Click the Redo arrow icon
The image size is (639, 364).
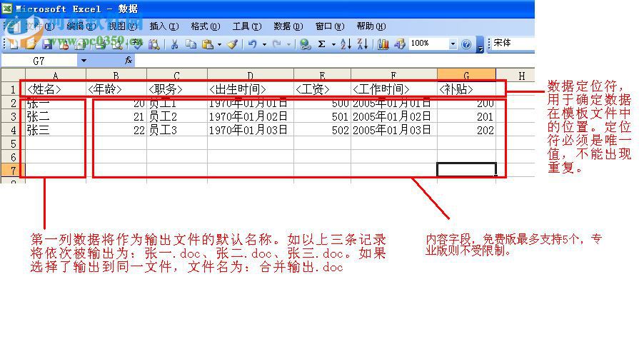pos(277,44)
